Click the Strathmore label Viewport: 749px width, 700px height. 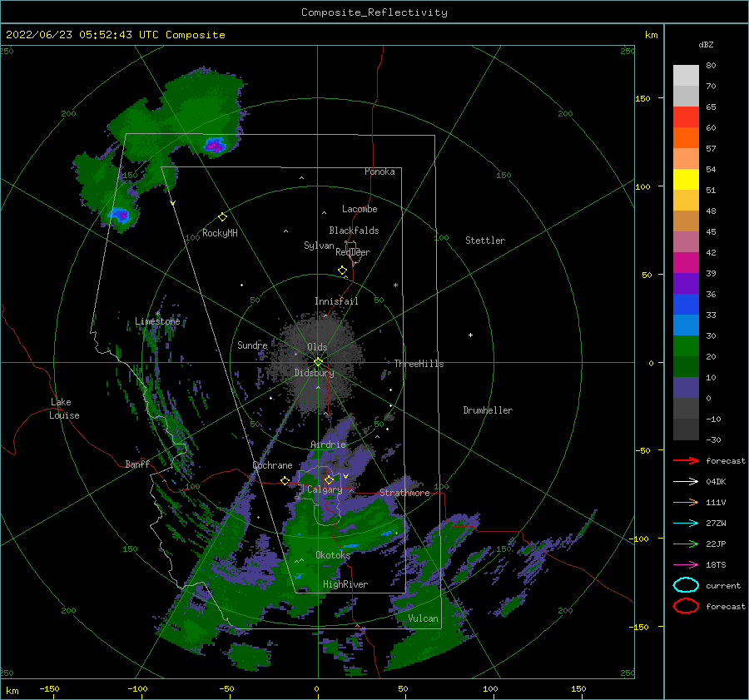click(404, 493)
